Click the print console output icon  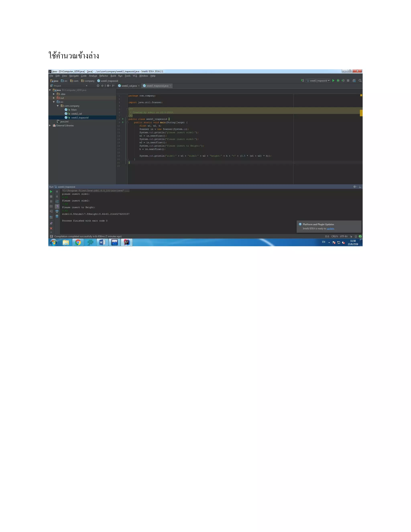(57, 211)
